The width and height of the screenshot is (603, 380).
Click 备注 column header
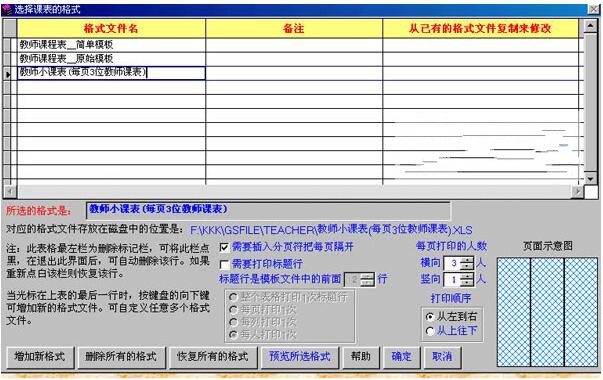coord(294,28)
